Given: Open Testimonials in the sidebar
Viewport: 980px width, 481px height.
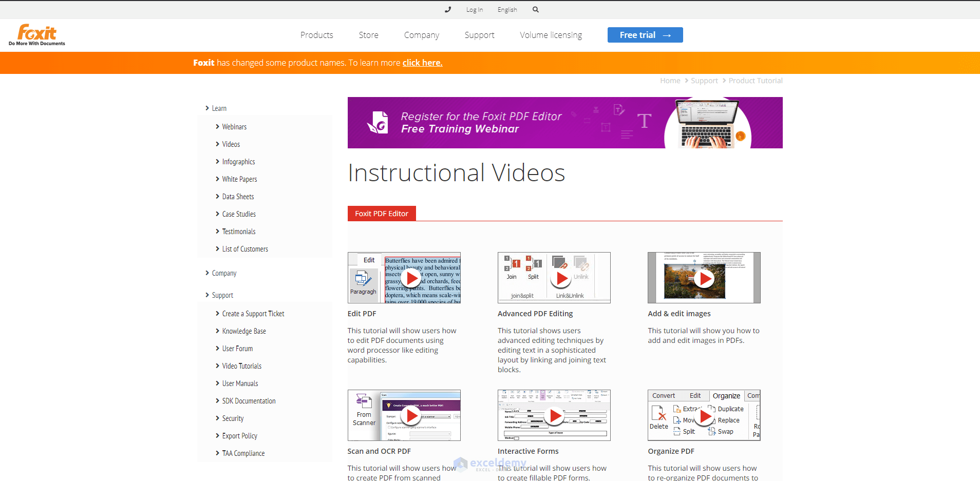Looking at the screenshot, I should pyautogui.click(x=239, y=232).
